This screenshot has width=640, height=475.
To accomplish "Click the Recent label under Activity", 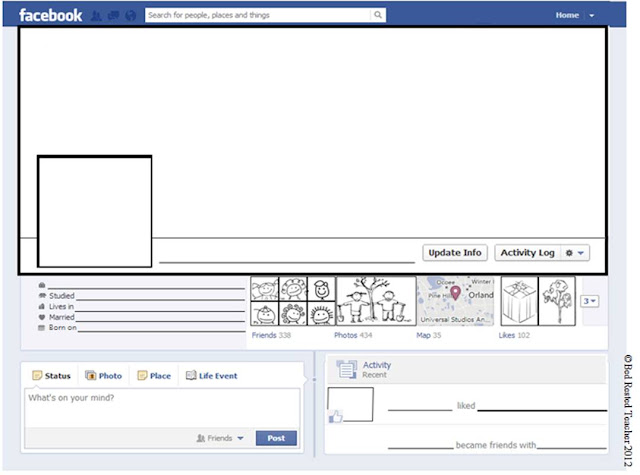I will coord(374,375).
